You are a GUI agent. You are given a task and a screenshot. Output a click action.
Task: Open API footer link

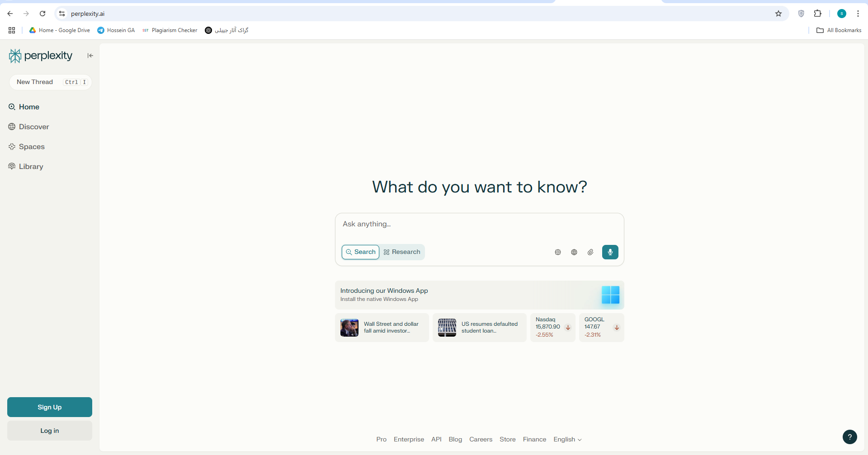point(436,439)
